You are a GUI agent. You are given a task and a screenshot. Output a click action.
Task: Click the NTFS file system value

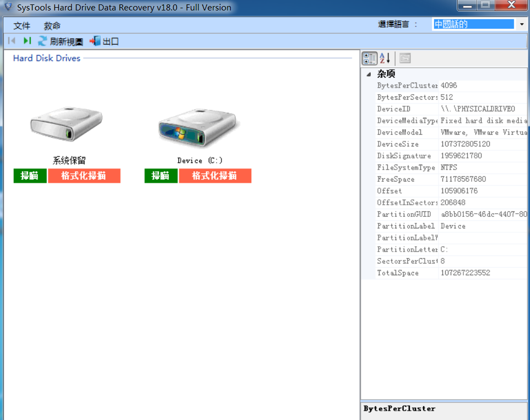[449, 167]
